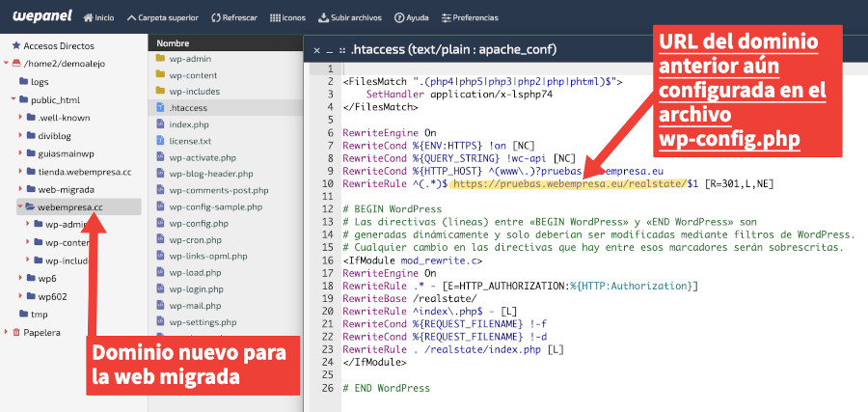Click the wp-links-opml.php file icon
This screenshot has height=412, width=868.
click(x=160, y=256)
